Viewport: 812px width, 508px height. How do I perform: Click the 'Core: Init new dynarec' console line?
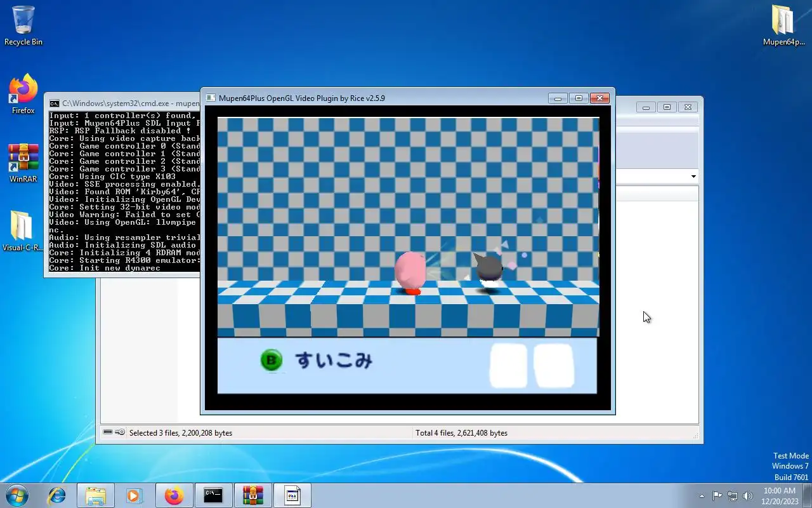click(105, 268)
